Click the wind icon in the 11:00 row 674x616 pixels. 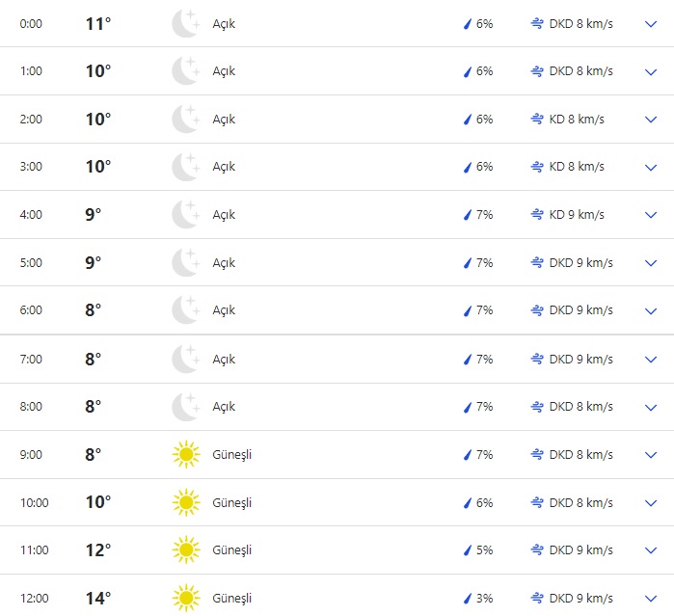tap(537, 549)
